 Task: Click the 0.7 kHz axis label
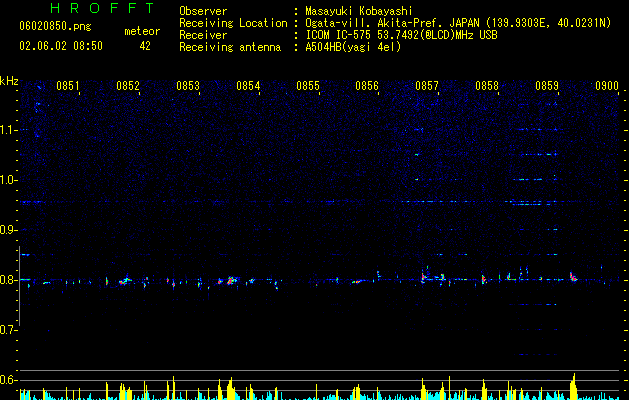pyautogui.click(x=8, y=330)
